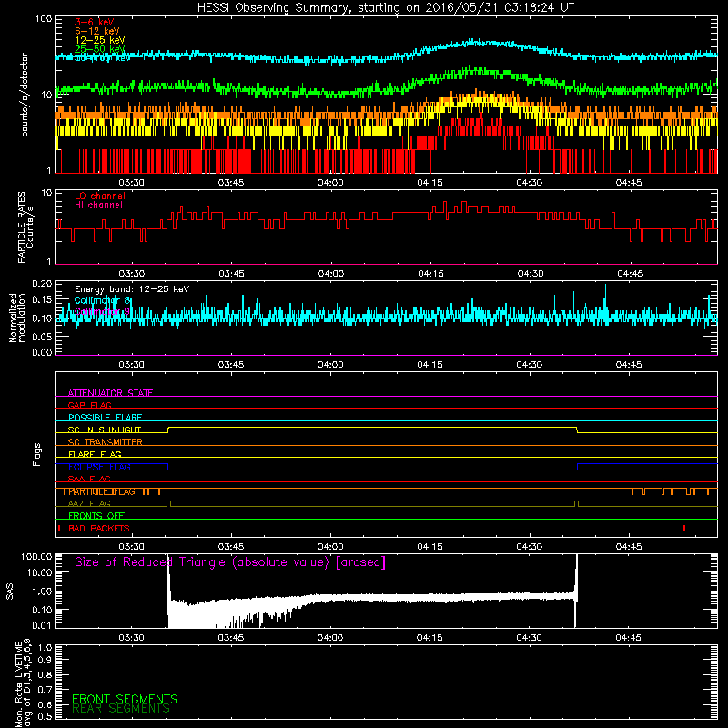This screenshot has width=728, height=728.
Task: Click the AAZ FLAG label
Action: (89, 503)
